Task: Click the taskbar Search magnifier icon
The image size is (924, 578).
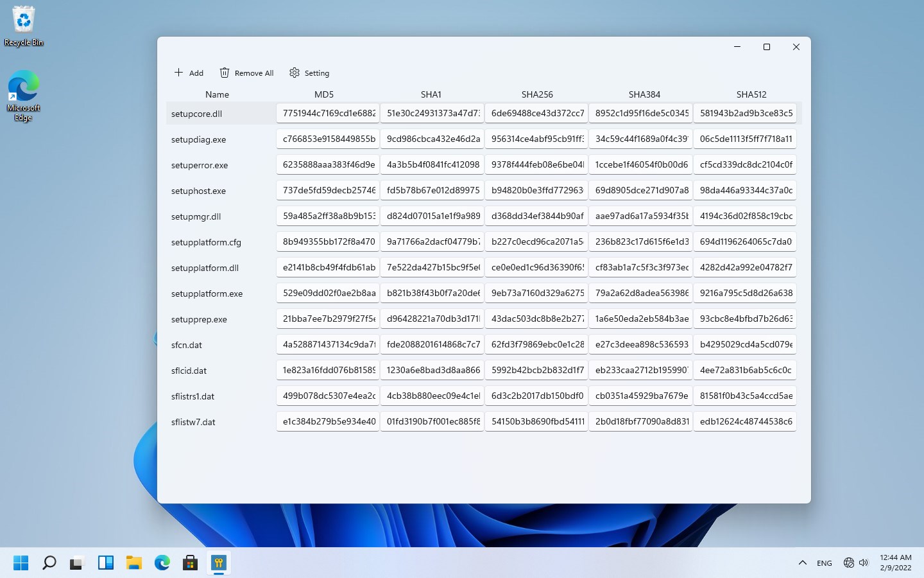Action: [x=49, y=563]
